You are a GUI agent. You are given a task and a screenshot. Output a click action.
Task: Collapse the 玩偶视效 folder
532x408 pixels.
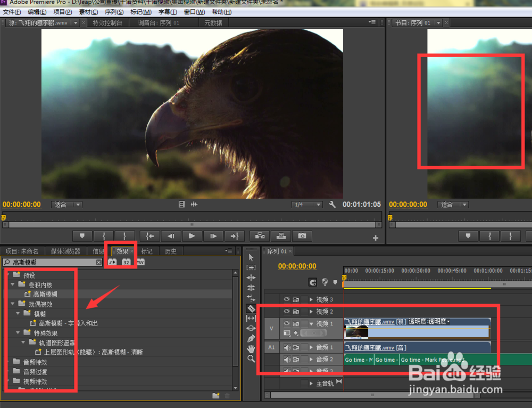tap(13, 304)
